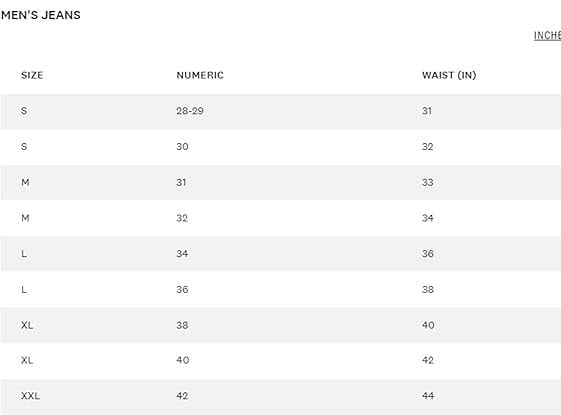561x415 pixels.
Task: Click the INCHES unit link
Action: [x=547, y=35]
